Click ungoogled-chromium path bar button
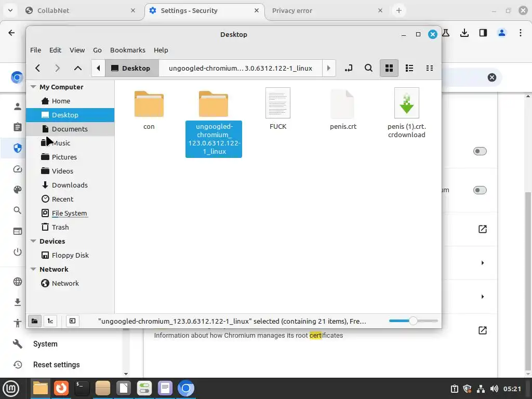Image resolution: width=532 pixels, height=399 pixels. (x=241, y=68)
